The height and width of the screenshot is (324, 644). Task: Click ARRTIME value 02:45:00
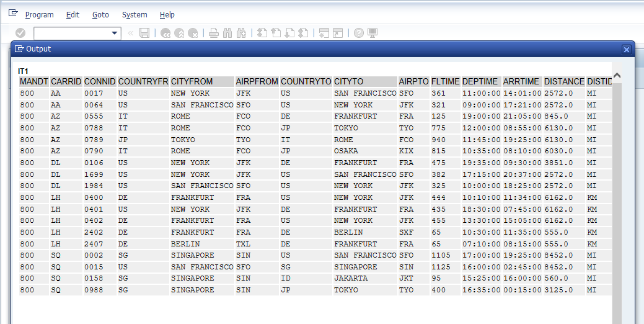523,267
